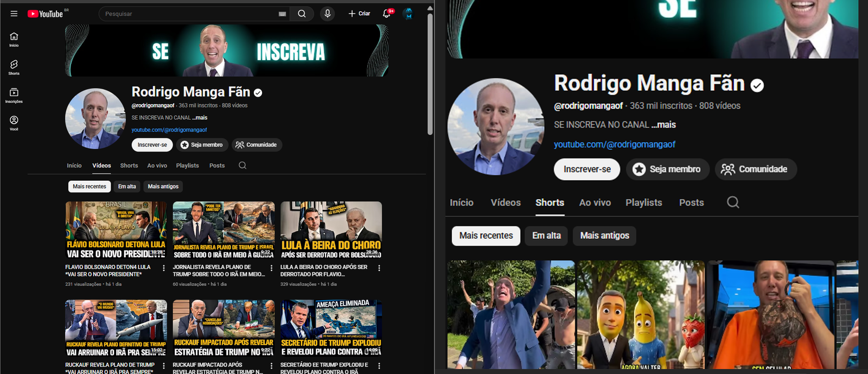Open youtube.com/@rodrigomangaof link in right window
Screen dimensions: 868x374
615,144
